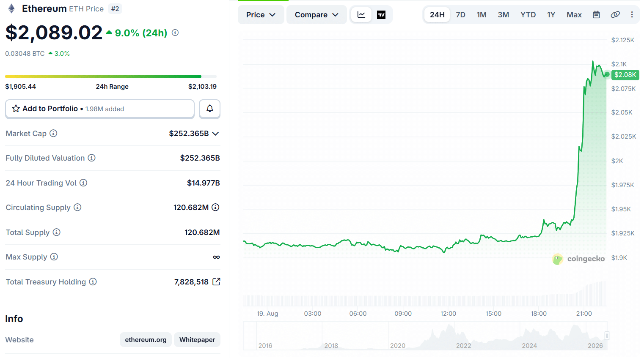Click the right handle of the chart range navigator
The height and width of the screenshot is (358, 644).
[x=607, y=336]
